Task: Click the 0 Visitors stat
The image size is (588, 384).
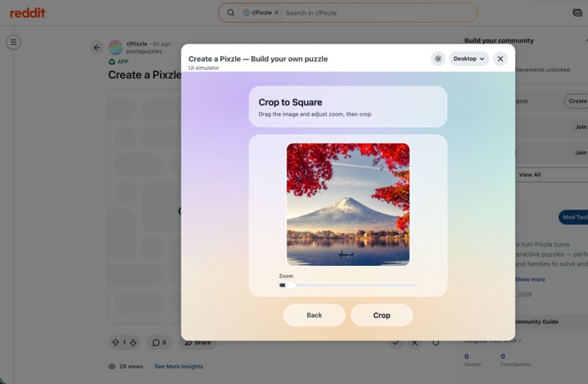Action: (x=472, y=360)
